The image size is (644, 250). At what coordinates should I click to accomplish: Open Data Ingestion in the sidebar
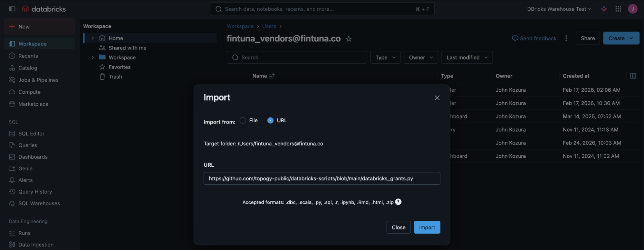pyautogui.click(x=39, y=245)
